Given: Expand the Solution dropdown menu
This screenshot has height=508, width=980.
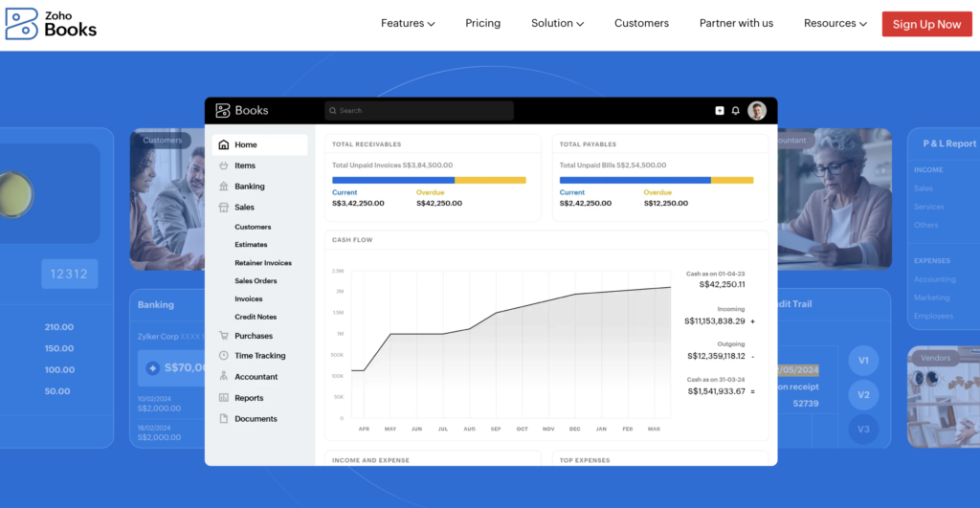Looking at the screenshot, I should 559,23.
